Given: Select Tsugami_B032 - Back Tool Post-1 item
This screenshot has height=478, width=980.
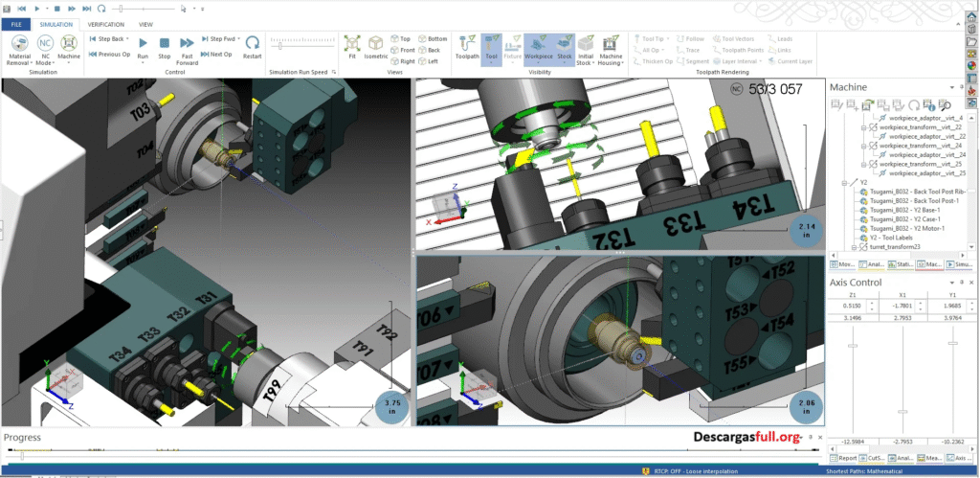Looking at the screenshot, I should coord(910,201).
